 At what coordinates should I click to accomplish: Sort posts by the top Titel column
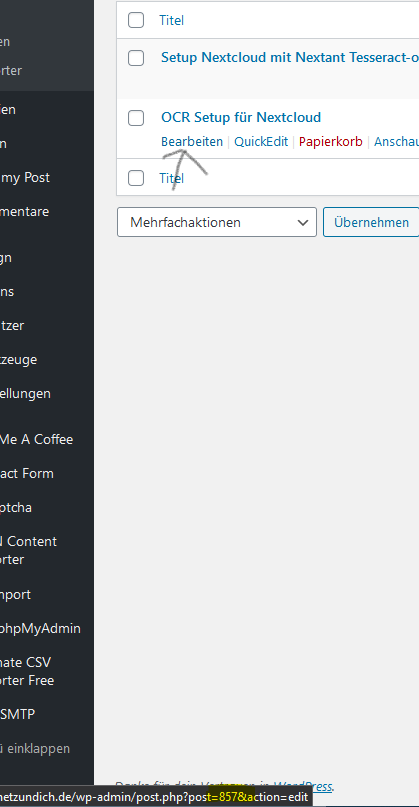[171, 21]
